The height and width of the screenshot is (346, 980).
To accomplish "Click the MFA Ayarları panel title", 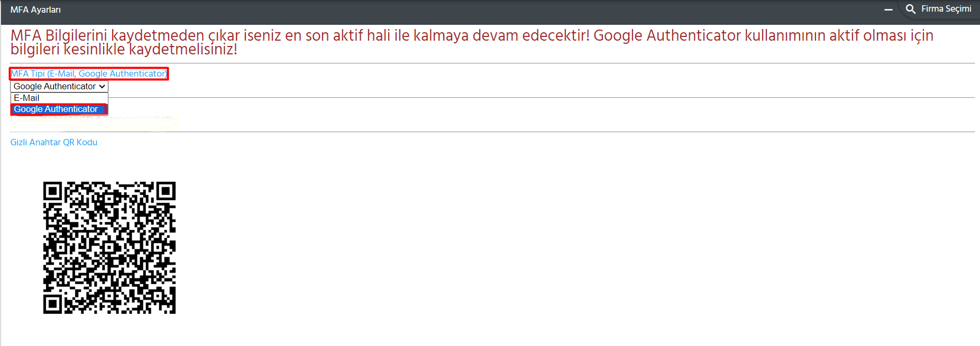I will coord(35,10).
